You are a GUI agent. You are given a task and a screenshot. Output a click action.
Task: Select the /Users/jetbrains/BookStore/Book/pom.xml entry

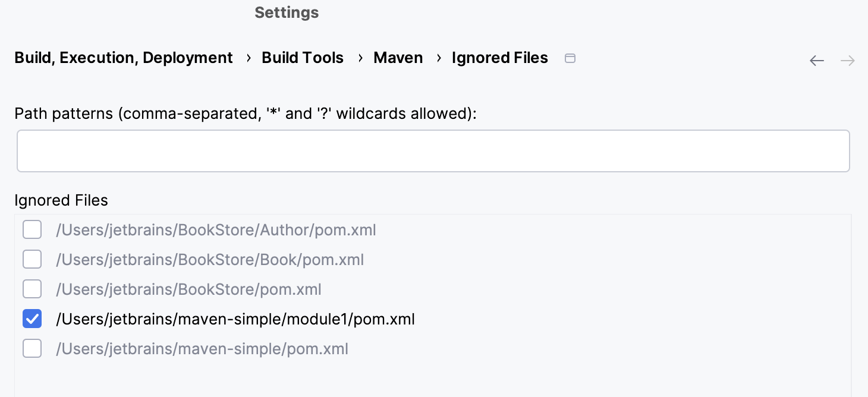tap(210, 259)
